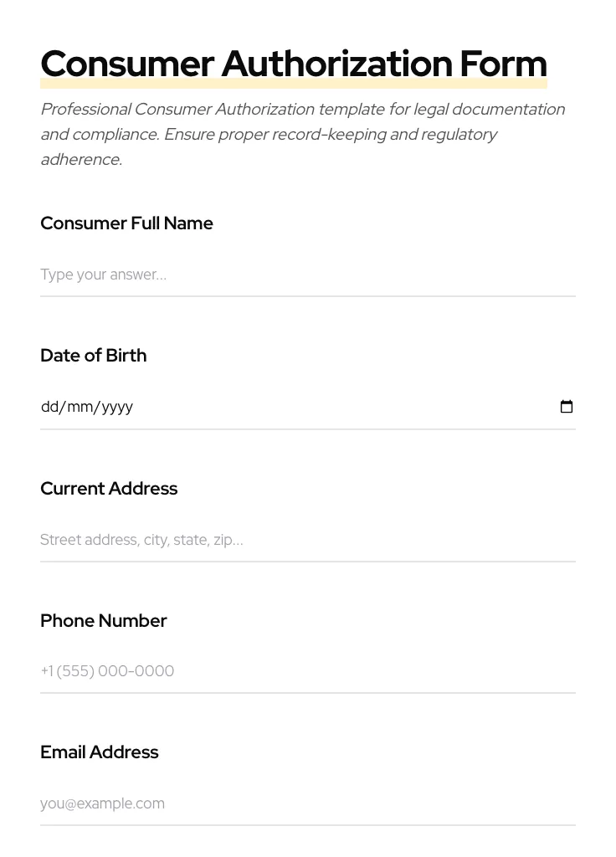Click the Phone Number heading
Image resolution: width=616 pixels, height=857 pixels.
click(104, 621)
